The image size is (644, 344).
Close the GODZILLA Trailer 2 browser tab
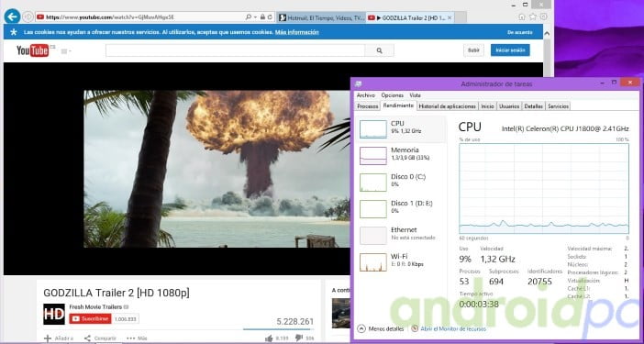click(x=450, y=17)
